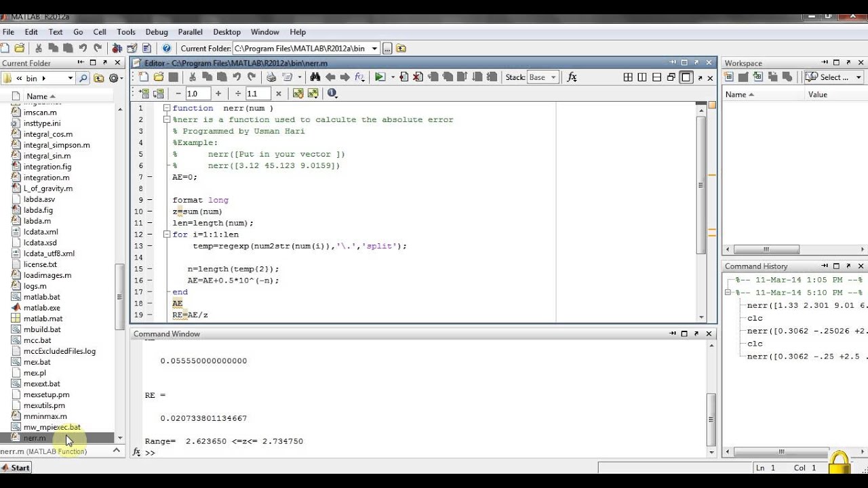The image size is (868, 488).
Task: Click the 1.0 increment value field
Action: click(x=197, y=94)
